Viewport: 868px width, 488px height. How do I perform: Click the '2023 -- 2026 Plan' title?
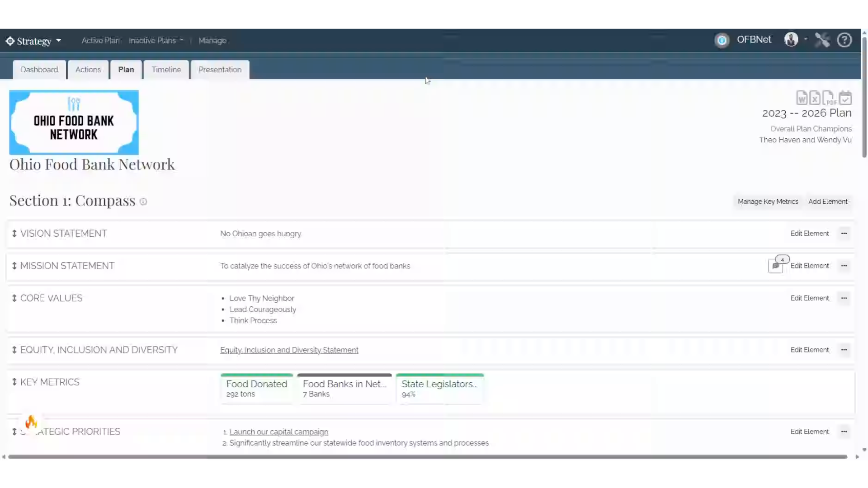click(x=807, y=113)
